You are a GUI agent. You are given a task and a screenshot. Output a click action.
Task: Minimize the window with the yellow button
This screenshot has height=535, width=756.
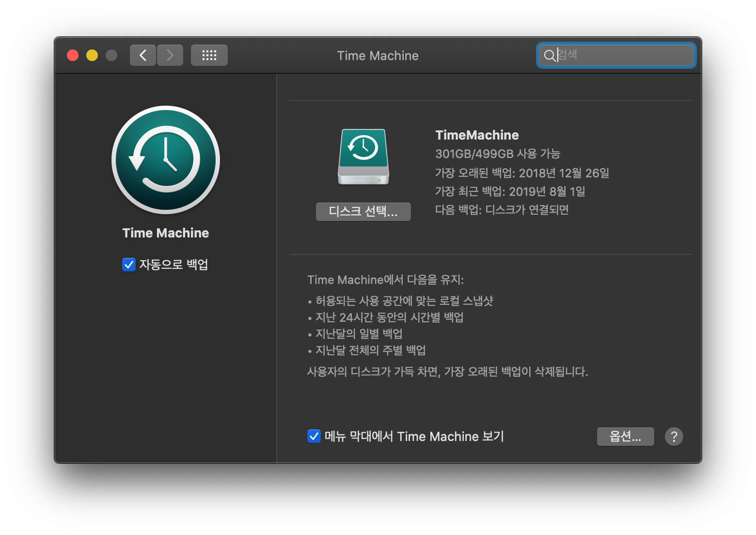92,55
